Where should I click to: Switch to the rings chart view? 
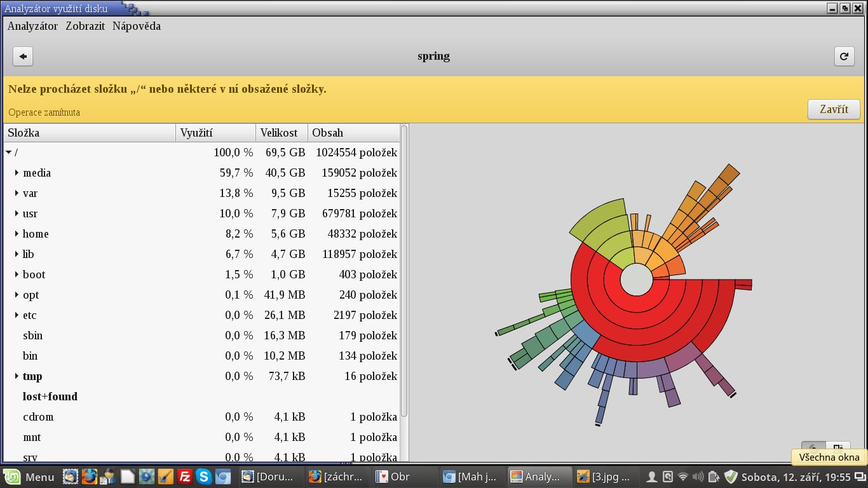[813, 447]
